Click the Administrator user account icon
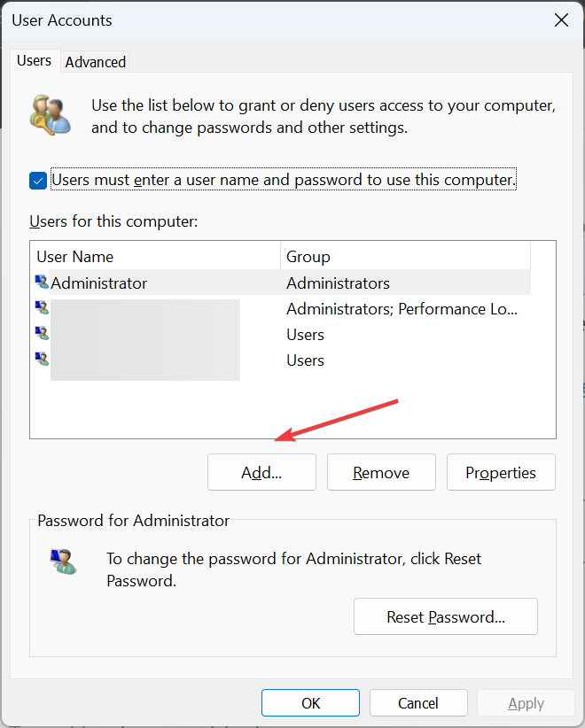This screenshot has width=585, height=728. click(x=42, y=282)
